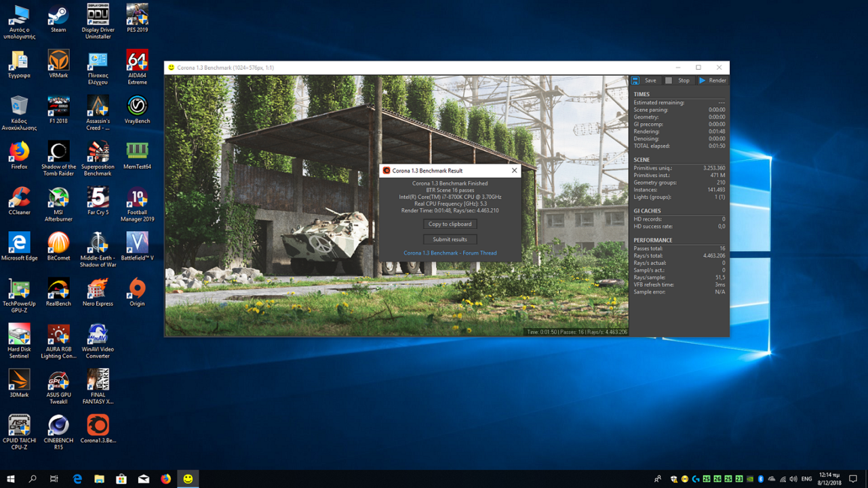Open the Windows Defender security tray icon
Viewport: 868px width, 488px height.
point(674,479)
